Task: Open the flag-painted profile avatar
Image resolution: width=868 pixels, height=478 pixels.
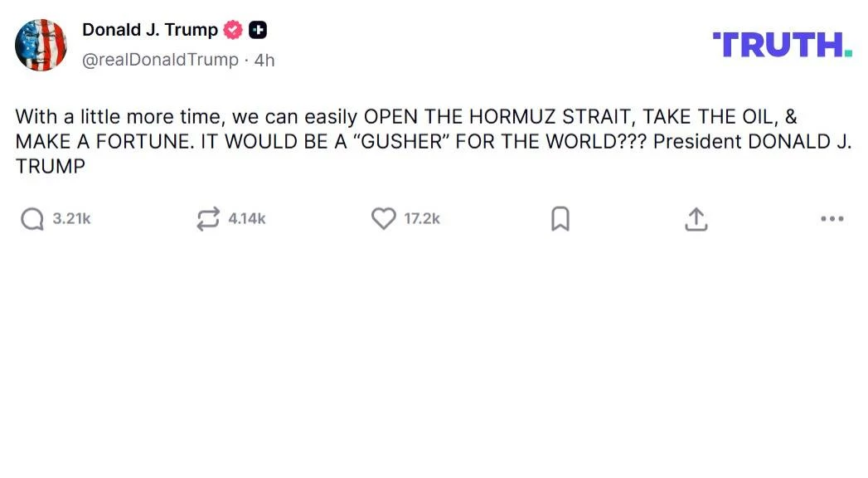Action: coord(41,45)
